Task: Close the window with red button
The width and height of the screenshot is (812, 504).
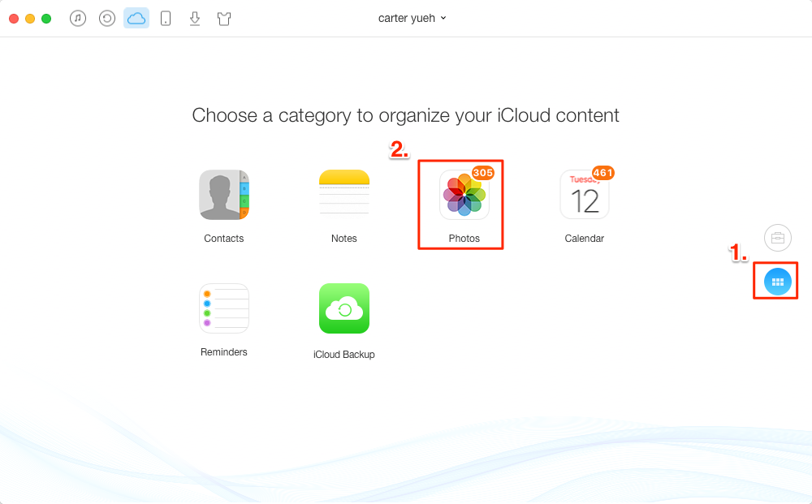Action: 14,18
